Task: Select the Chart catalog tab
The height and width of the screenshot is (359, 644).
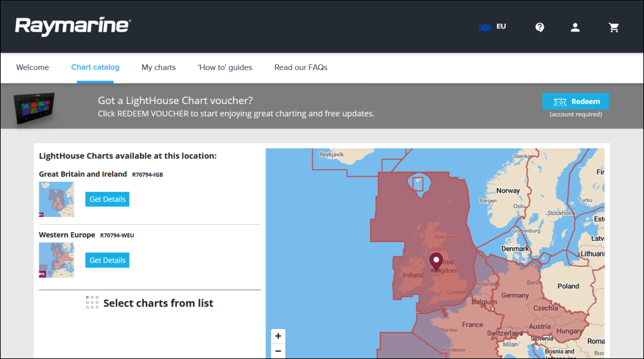Action: [95, 67]
